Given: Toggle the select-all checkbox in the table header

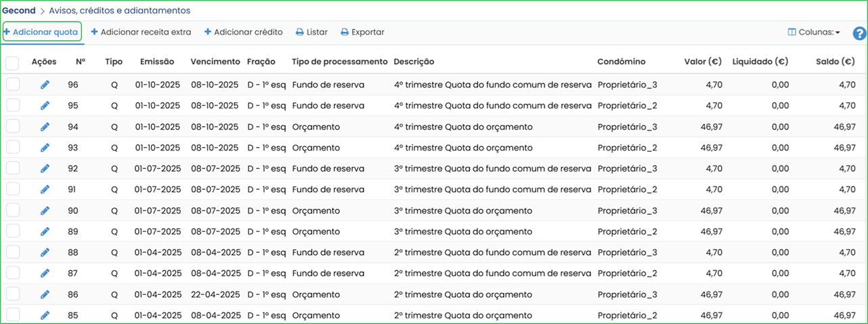Looking at the screenshot, I should pos(12,63).
